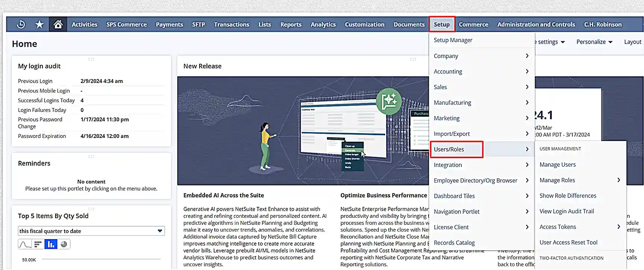Screen dimensions: 644x270
Task: Click the Optimize Business Performance heading
Action: [x=384, y=195]
